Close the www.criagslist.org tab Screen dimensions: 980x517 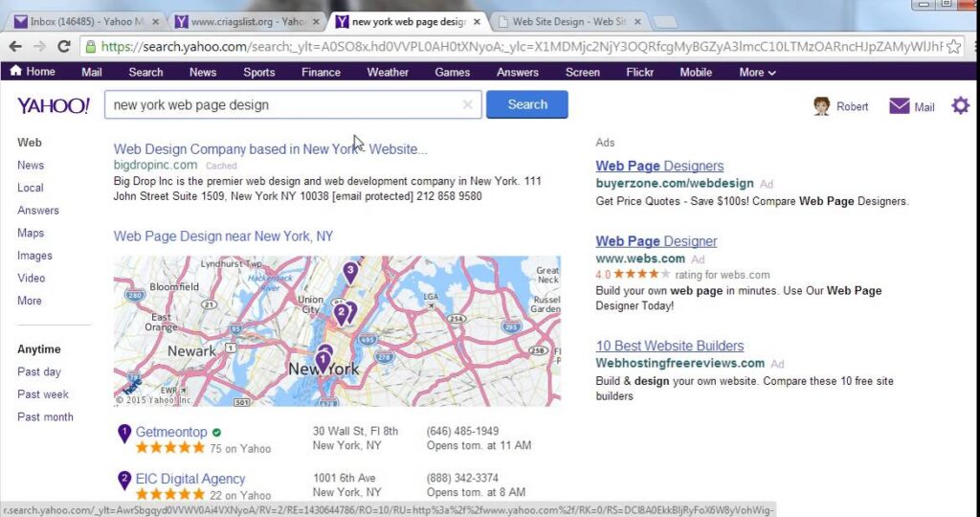click(x=316, y=22)
